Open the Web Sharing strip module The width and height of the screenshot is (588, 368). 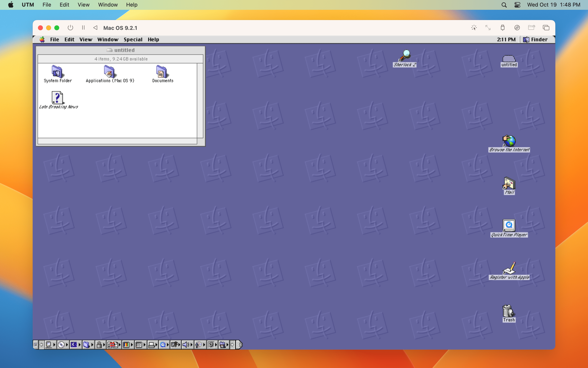tap(224, 345)
